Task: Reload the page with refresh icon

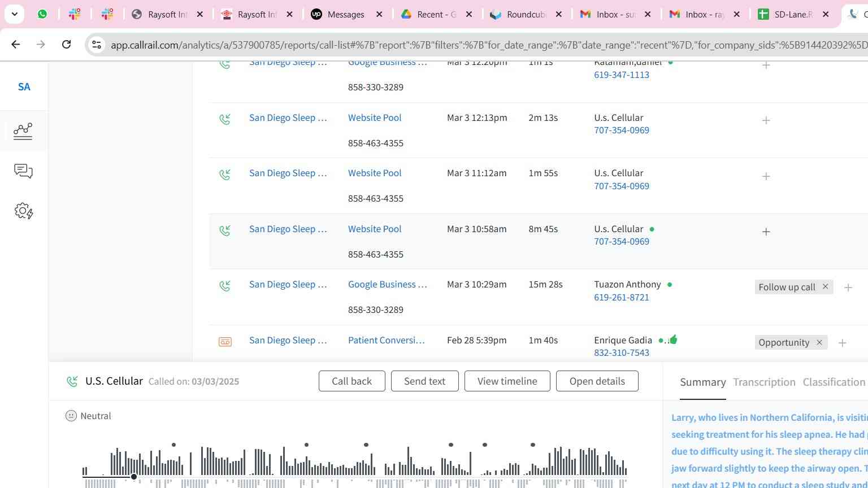Action: click(x=66, y=44)
